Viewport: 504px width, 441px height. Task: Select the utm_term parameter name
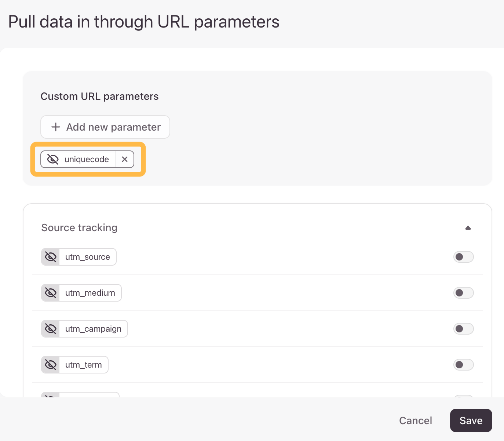[x=84, y=365]
